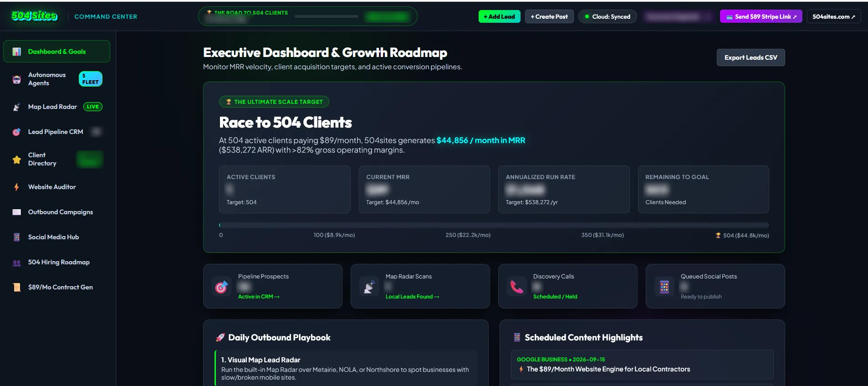Click the Scheduled / Held label

[555, 297]
